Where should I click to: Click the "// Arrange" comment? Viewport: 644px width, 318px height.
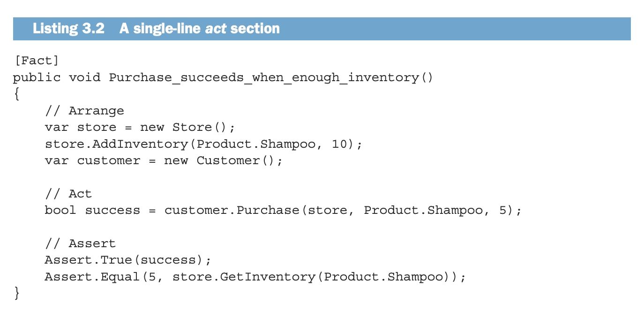[84, 111]
